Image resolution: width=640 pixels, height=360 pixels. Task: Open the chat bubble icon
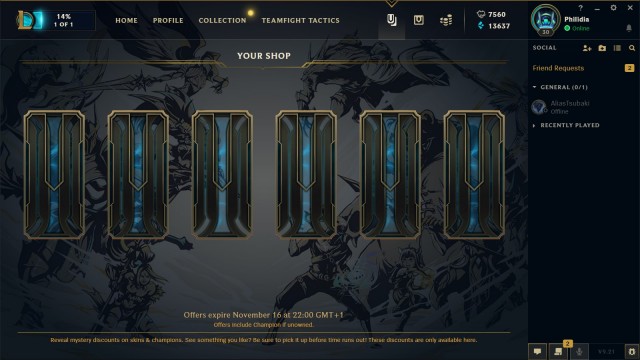click(x=538, y=351)
